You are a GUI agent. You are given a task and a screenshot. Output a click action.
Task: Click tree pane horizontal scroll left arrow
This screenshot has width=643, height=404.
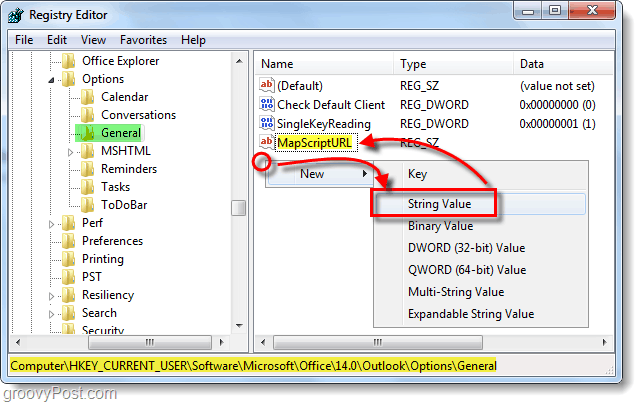tap(18, 342)
